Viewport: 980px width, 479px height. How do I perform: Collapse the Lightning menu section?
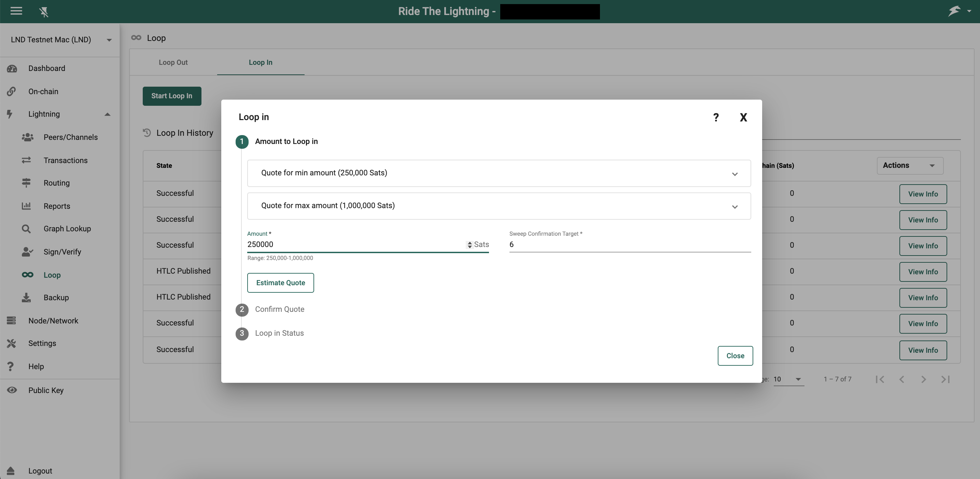click(x=108, y=114)
